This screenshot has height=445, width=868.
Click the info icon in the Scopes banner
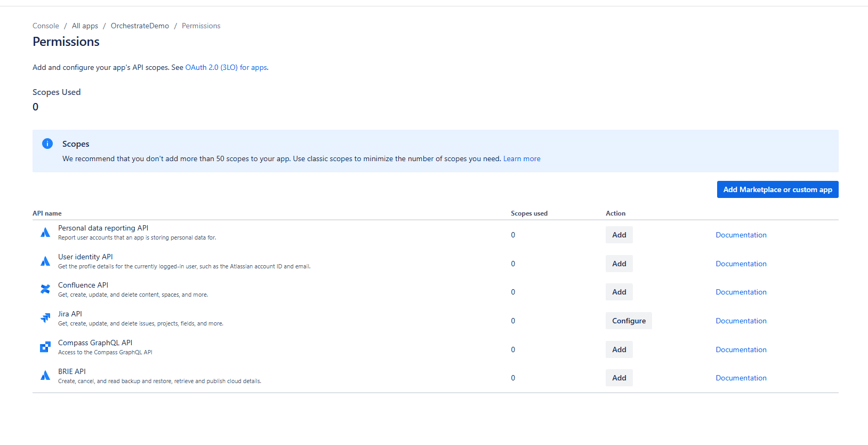(47, 144)
